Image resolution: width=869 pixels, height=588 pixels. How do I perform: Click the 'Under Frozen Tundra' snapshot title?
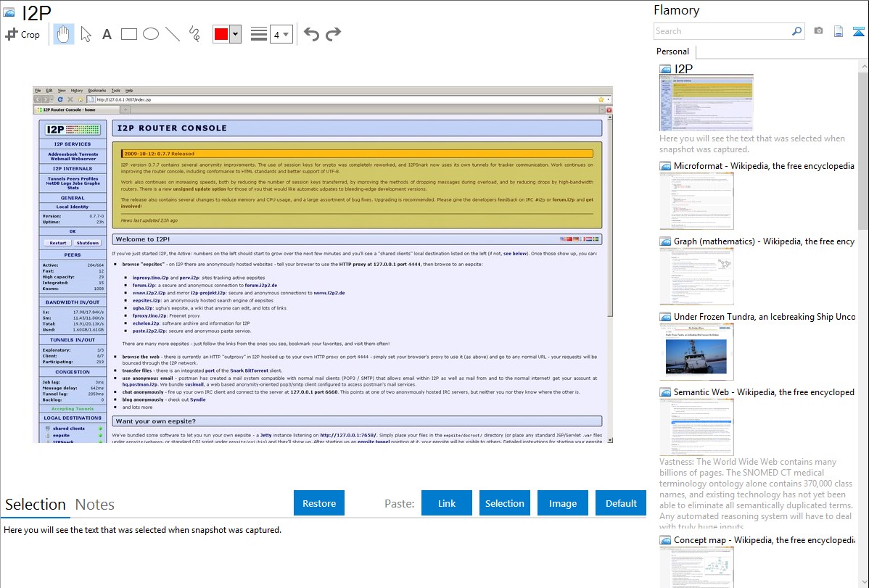[765, 316]
